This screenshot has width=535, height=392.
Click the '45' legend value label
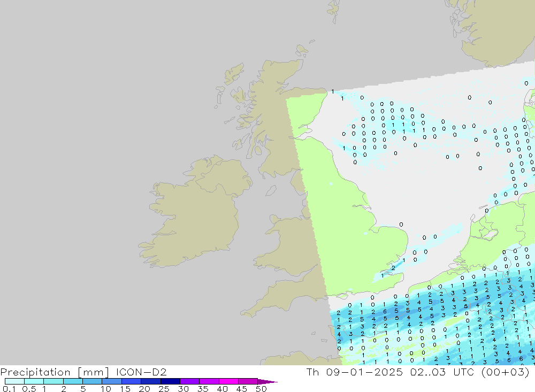point(242,389)
